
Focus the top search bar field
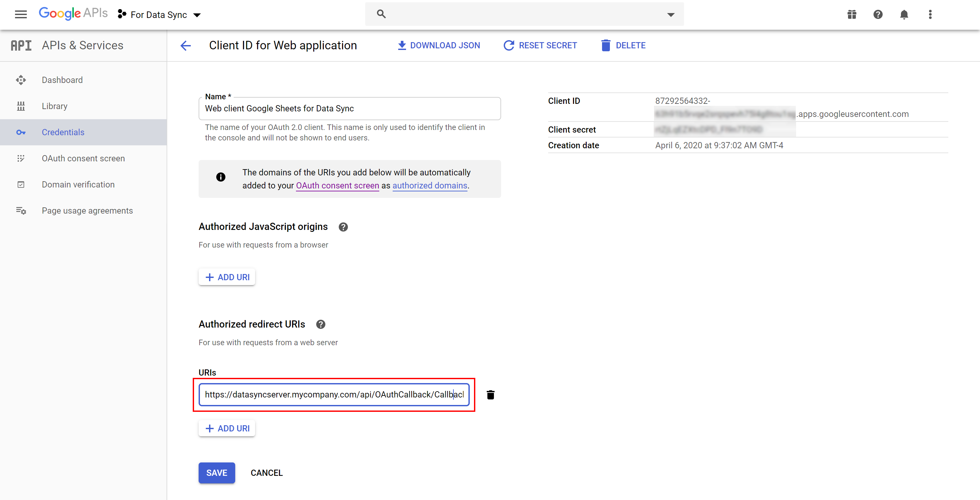tap(524, 14)
